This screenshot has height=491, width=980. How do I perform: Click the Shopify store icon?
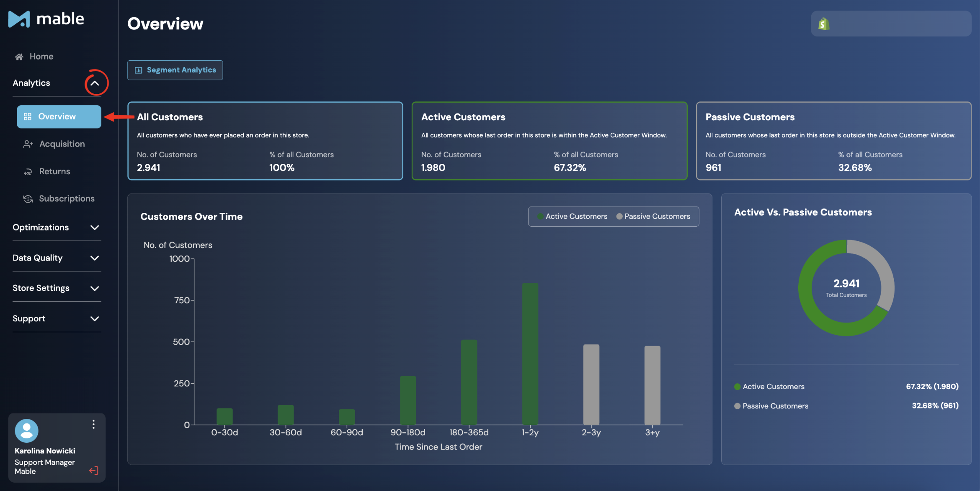pyautogui.click(x=824, y=24)
